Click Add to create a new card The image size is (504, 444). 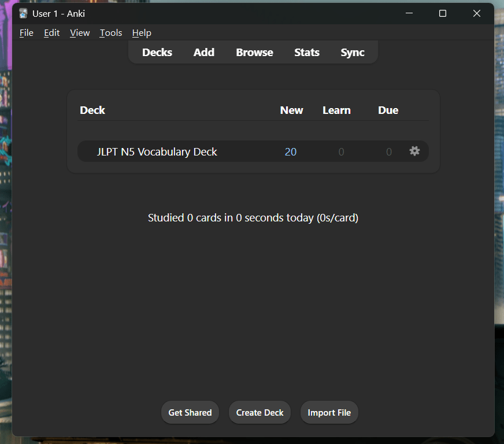coord(204,53)
